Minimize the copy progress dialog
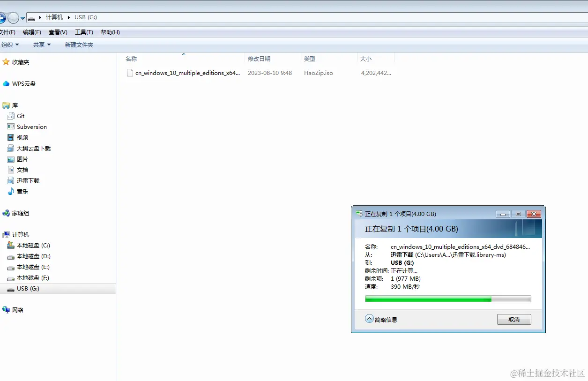Viewport: 588px width, 381px height. 503,214
